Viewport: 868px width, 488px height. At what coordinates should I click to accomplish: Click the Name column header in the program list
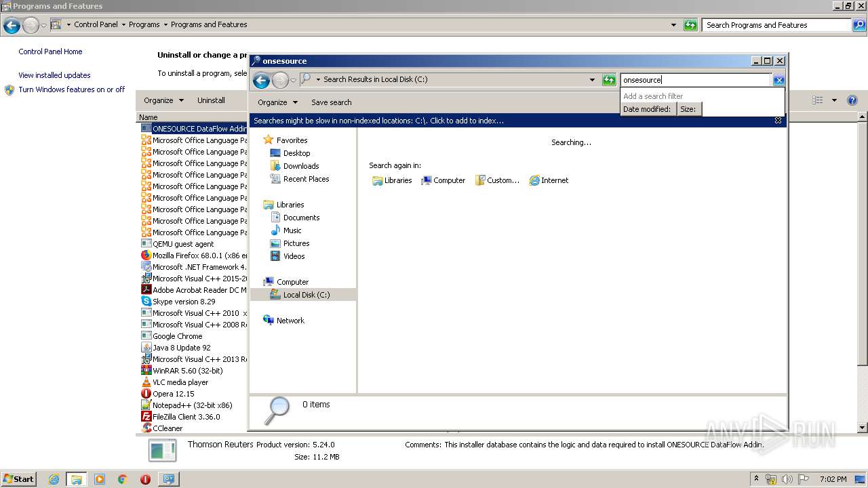[193, 117]
